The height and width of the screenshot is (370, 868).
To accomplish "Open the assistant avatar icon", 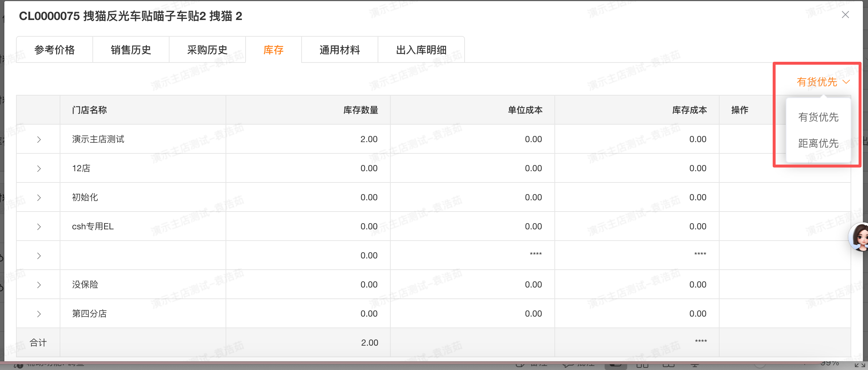I will pos(860,238).
